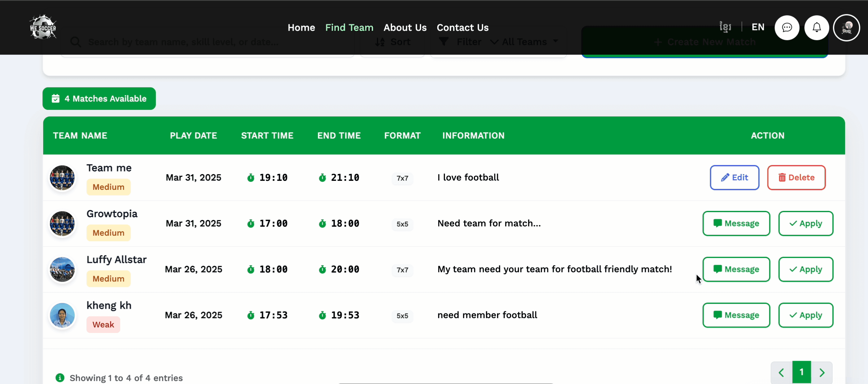The height and width of the screenshot is (384, 868).
Task: Edit the Team me match entry
Action: point(734,177)
